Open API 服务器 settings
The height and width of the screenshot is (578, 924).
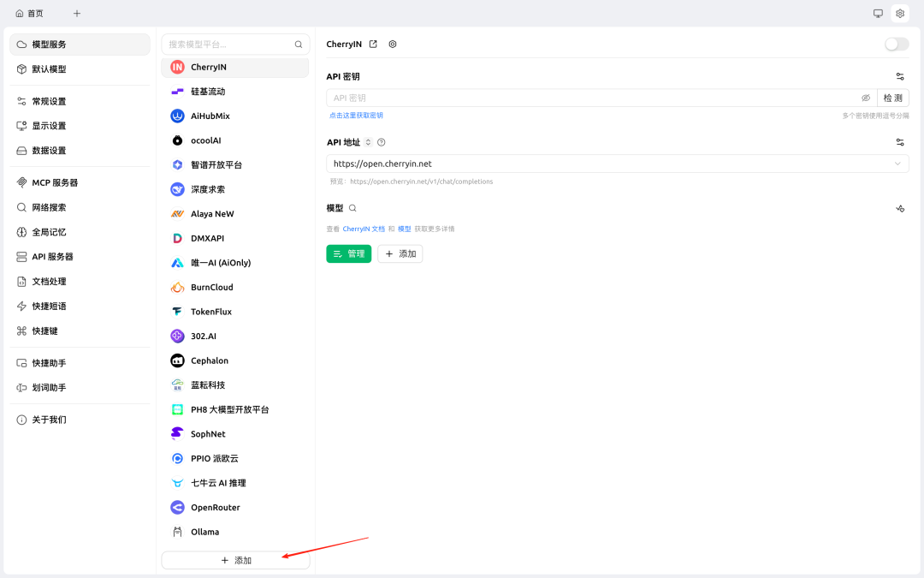(80, 257)
